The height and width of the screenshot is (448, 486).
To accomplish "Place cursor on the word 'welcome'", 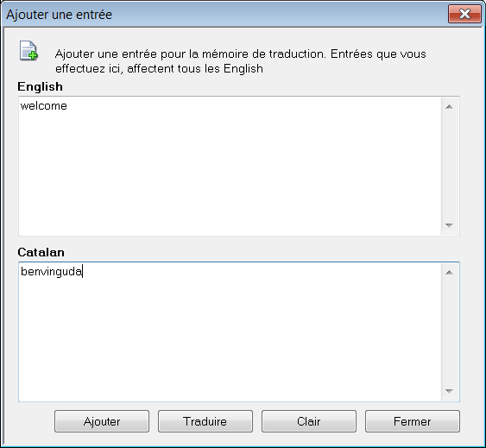I will (44, 106).
